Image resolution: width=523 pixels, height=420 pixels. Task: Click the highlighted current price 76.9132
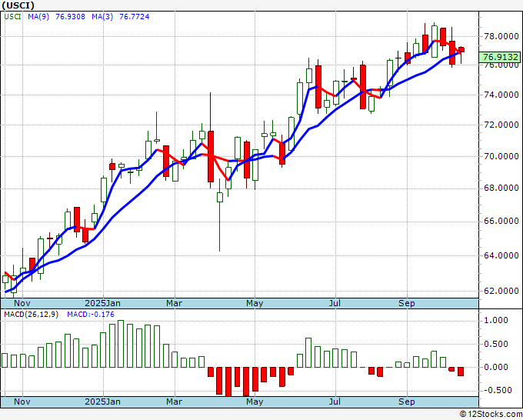[x=500, y=57]
